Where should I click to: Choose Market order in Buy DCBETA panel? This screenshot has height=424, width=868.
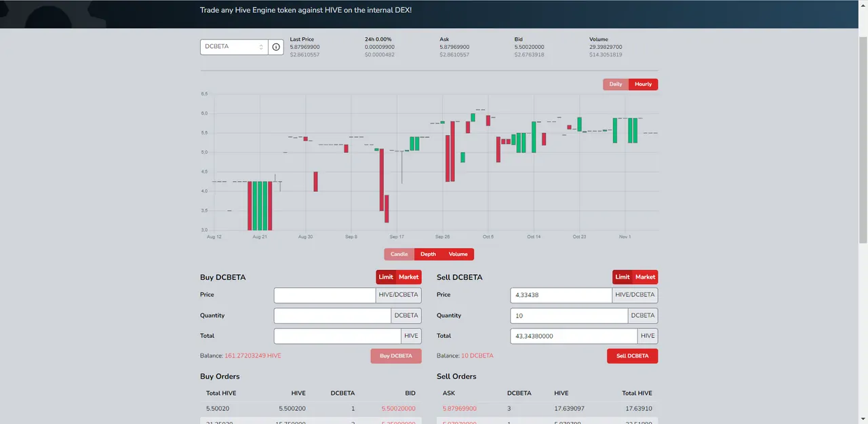pyautogui.click(x=409, y=277)
